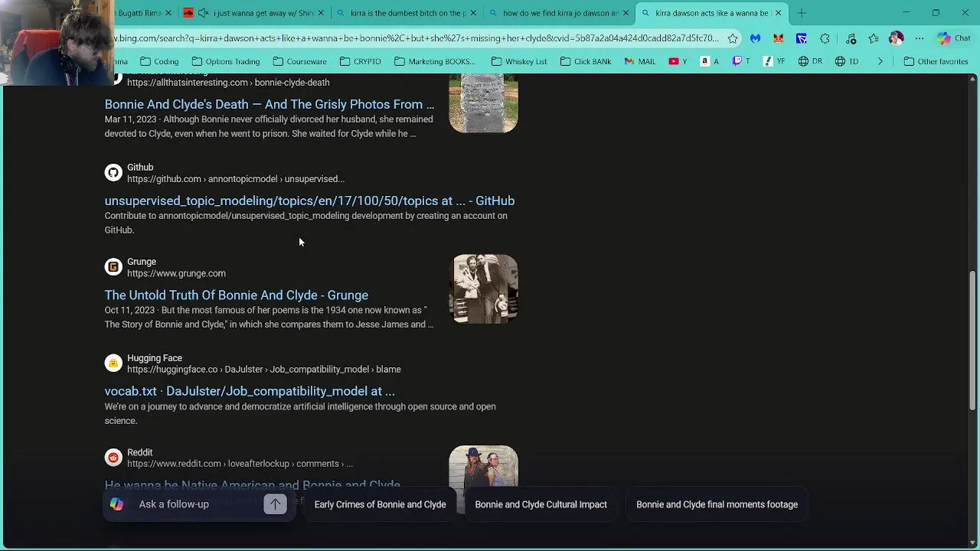
Task: Add page to favorites with star icon
Action: (733, 38)
